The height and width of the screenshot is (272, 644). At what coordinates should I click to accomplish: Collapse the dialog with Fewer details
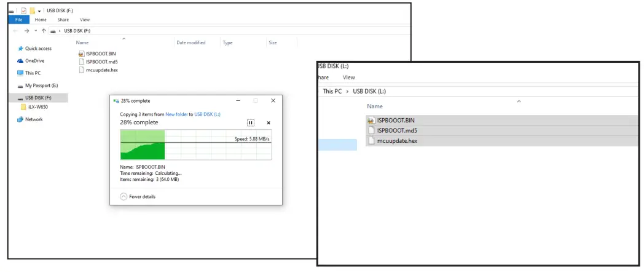click(138, 197)
